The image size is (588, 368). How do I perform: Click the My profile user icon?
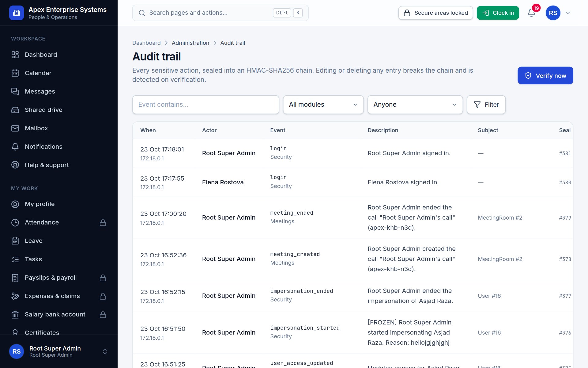tap(15, 204)
